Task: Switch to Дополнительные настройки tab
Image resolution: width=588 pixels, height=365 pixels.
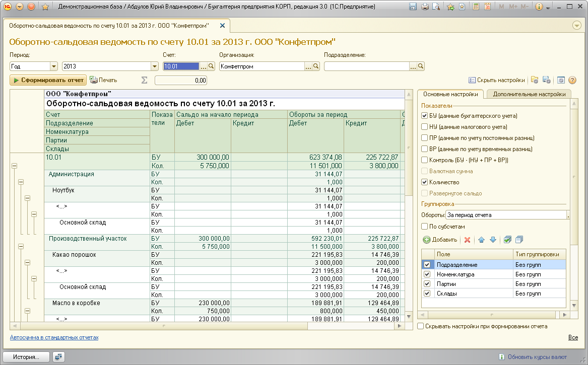Action: click(529, 94)
